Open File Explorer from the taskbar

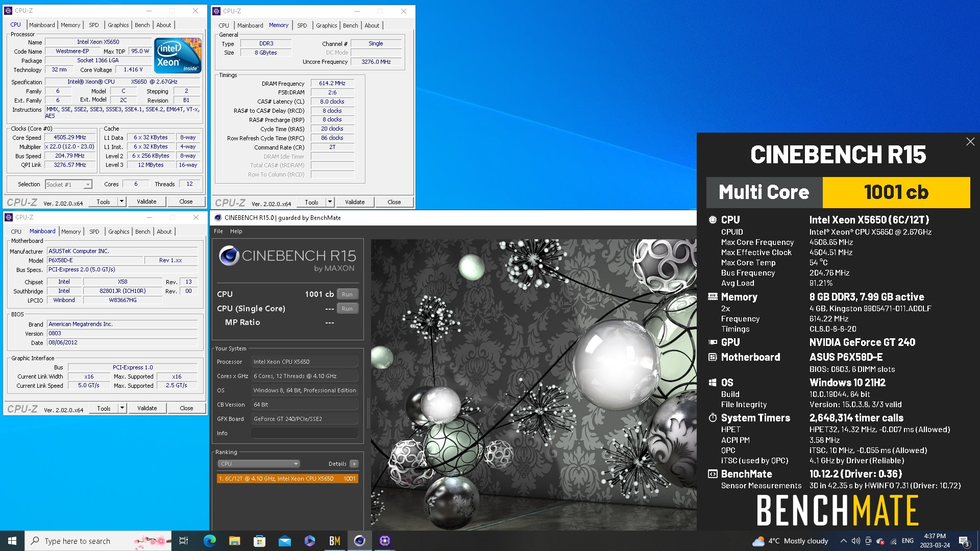(234, 541)
